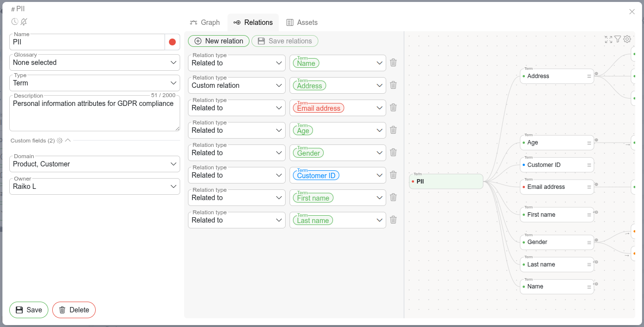Change relation type for Address row
The height and width of the screenshot is (327, 644).
[x=237, y=85]
